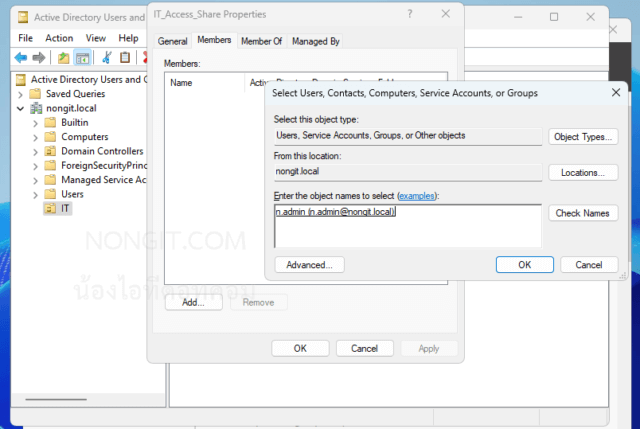
Task: Close the Select Users dialog with X
Action: click(x=616, y=93)
